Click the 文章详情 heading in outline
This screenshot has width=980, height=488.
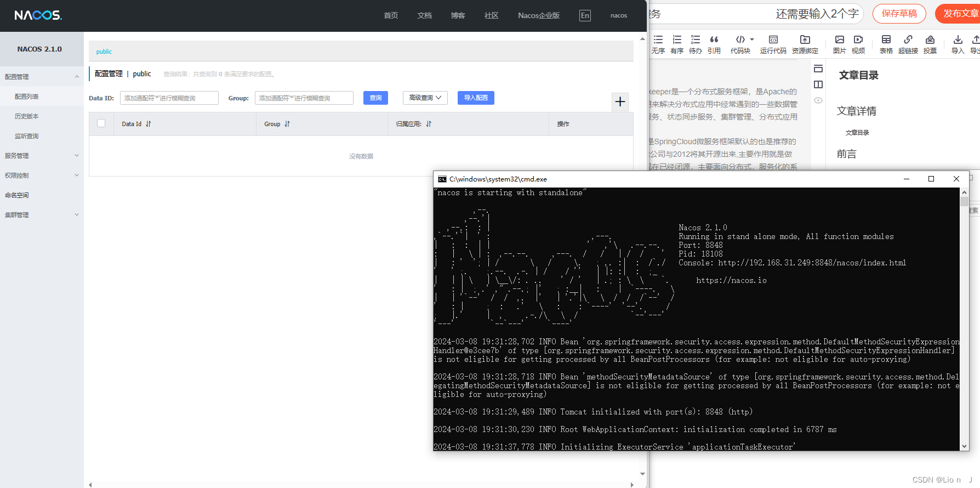point(857,111)
